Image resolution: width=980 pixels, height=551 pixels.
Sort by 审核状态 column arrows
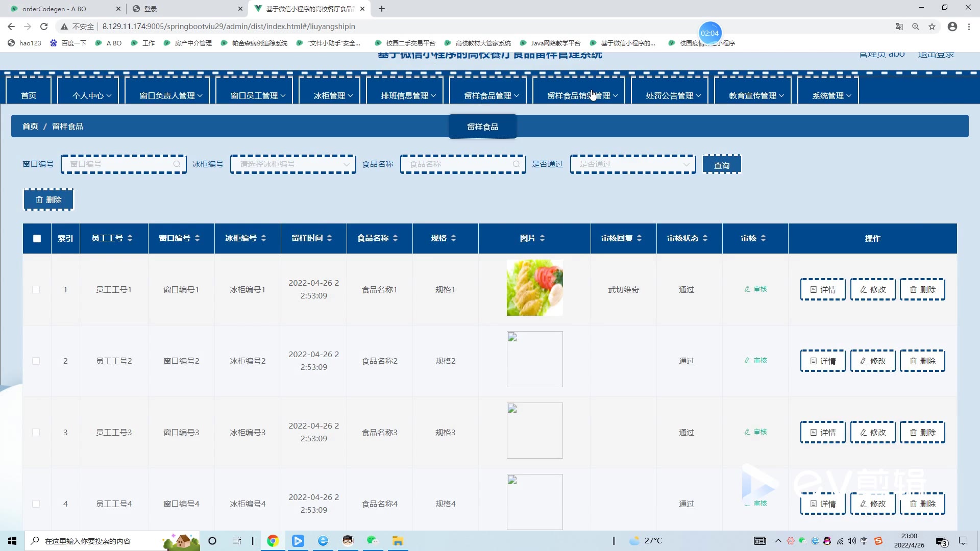coord(705,238)
